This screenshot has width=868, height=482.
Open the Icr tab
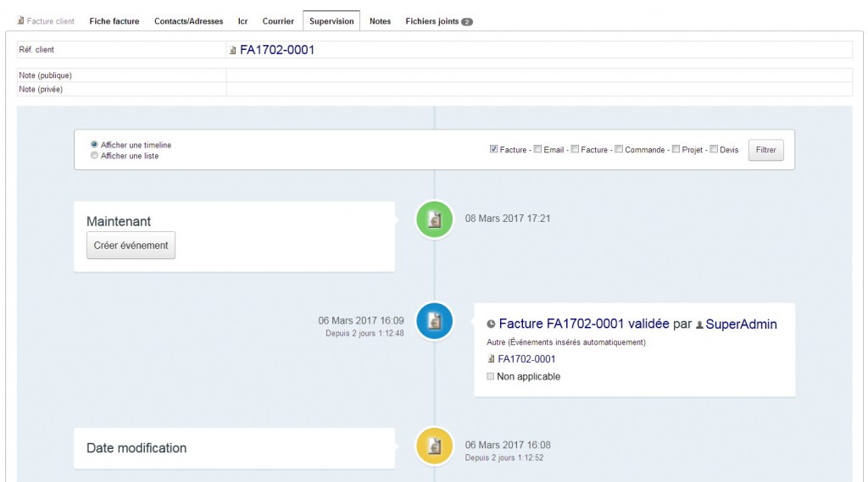coord(243,21)
